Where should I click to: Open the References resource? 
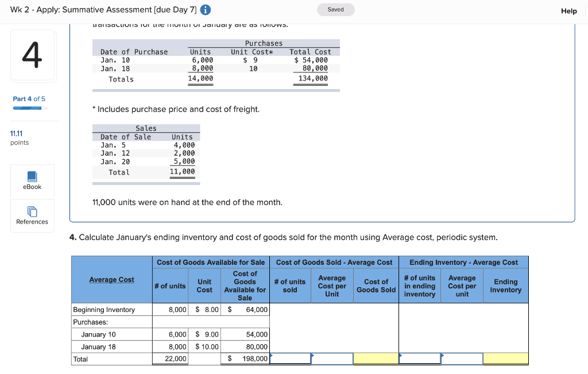[32, 215]
